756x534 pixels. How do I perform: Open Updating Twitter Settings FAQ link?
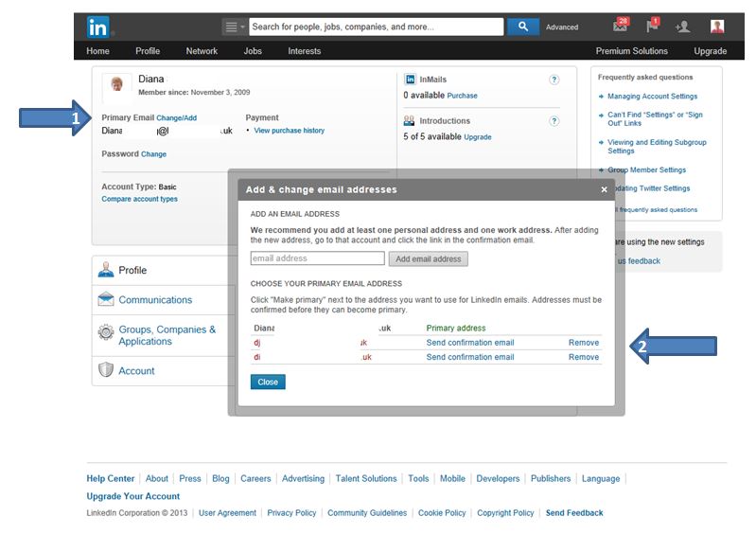[652, 188]
